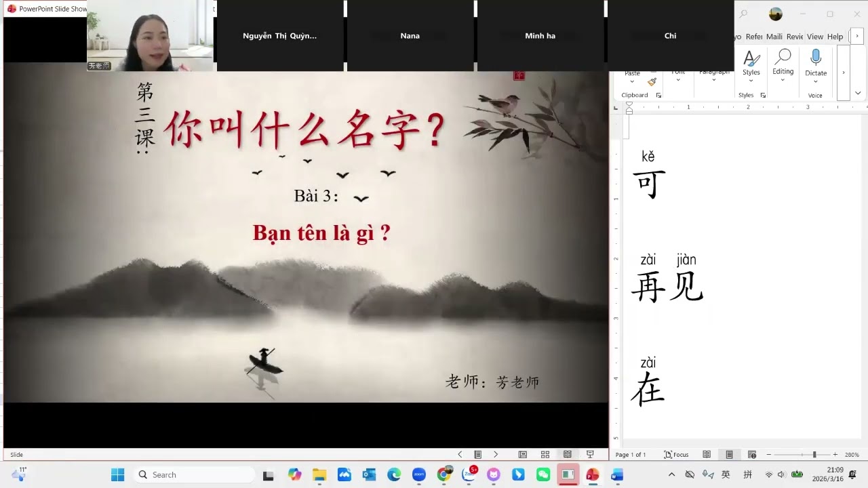Switch Word to Print Layout view

(x=729, y=454)
